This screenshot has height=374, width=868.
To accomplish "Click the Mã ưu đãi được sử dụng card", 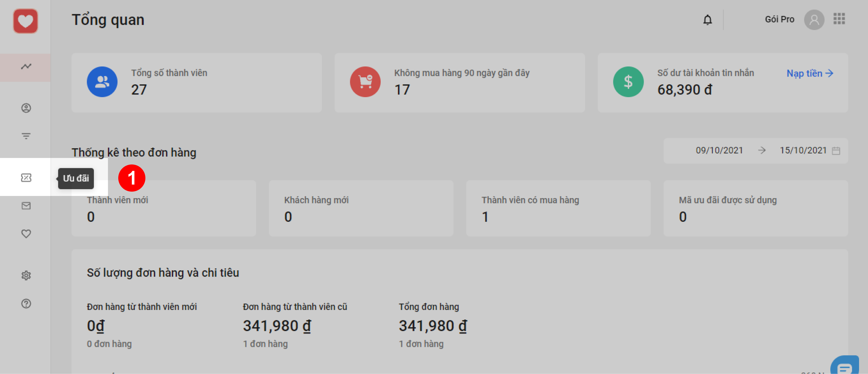I will [755, 208].
